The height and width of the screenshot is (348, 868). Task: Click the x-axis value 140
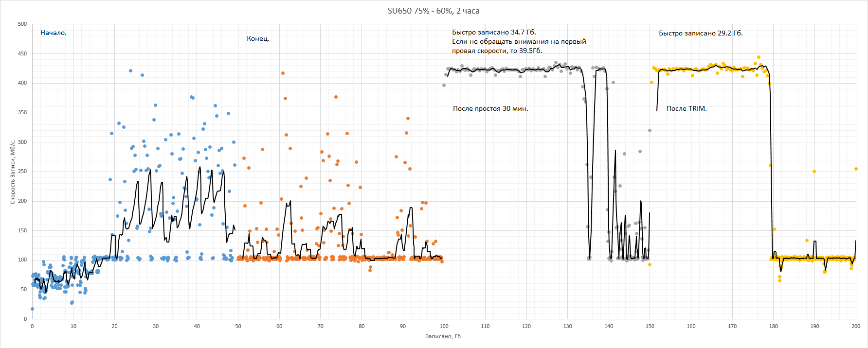[609, 326]
